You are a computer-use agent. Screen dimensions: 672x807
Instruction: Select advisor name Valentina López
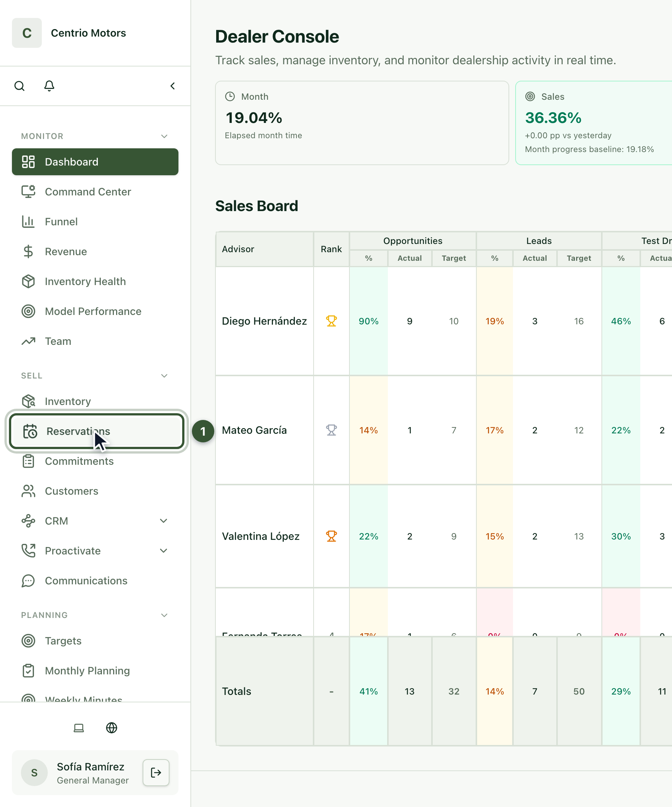point(260,536)
